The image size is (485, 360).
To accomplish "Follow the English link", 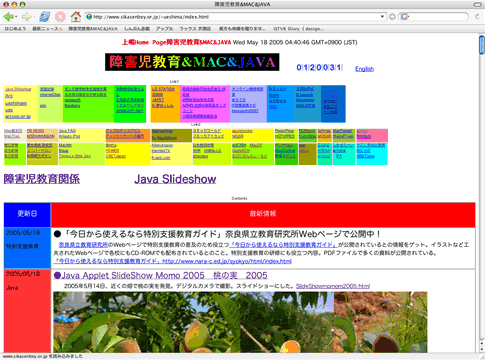I will tap(364, 69).
